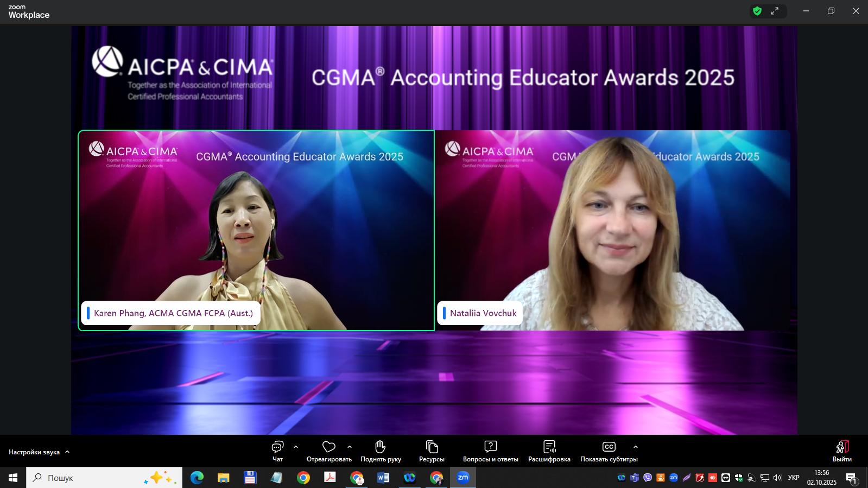Open Zoom tray icon
This screenshot has width=868, height=488.
[674, 478]
